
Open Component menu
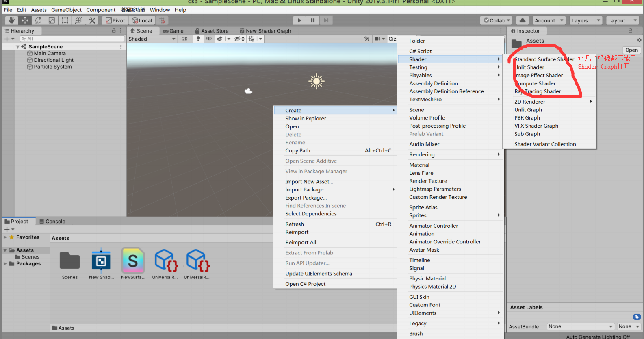pos(101,10)
